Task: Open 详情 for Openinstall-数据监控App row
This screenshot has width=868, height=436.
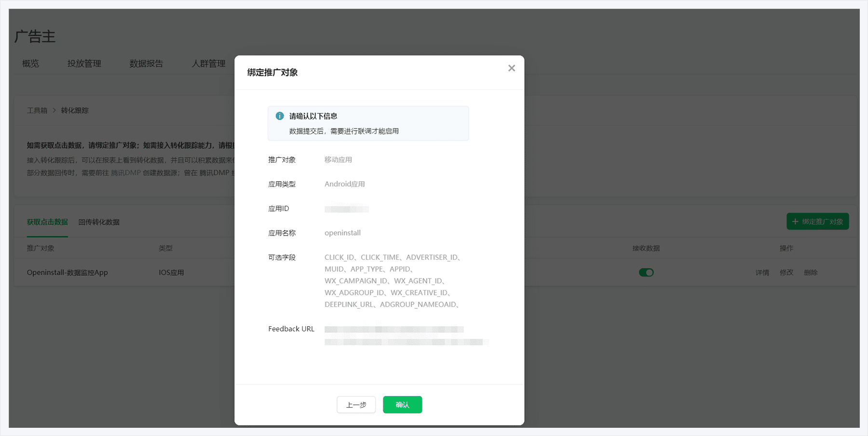Action: [x=762, y=273]
